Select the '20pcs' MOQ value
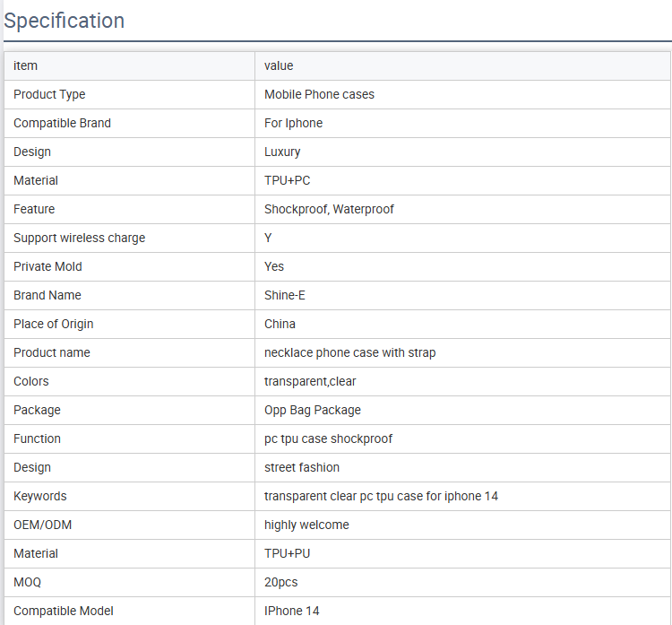 [x=280, y=583]
